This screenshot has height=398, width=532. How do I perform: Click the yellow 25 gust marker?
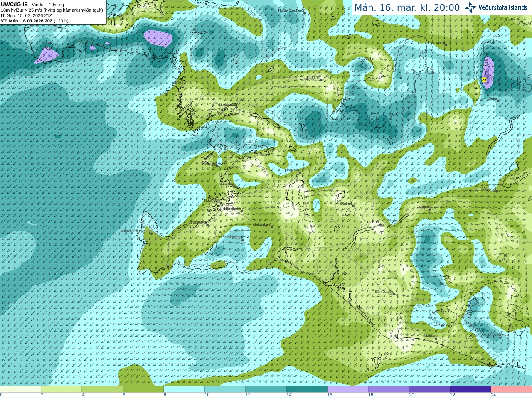[x=484, y=79]
